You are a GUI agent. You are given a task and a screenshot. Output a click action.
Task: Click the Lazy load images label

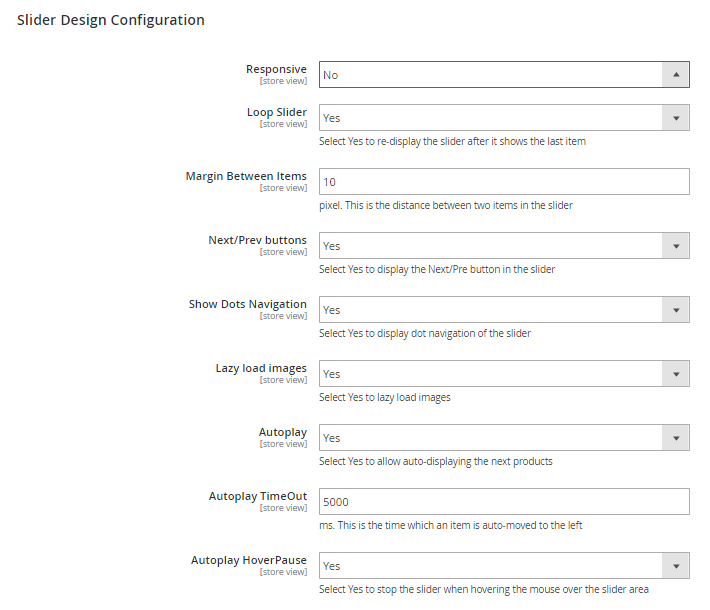[261, 368]
